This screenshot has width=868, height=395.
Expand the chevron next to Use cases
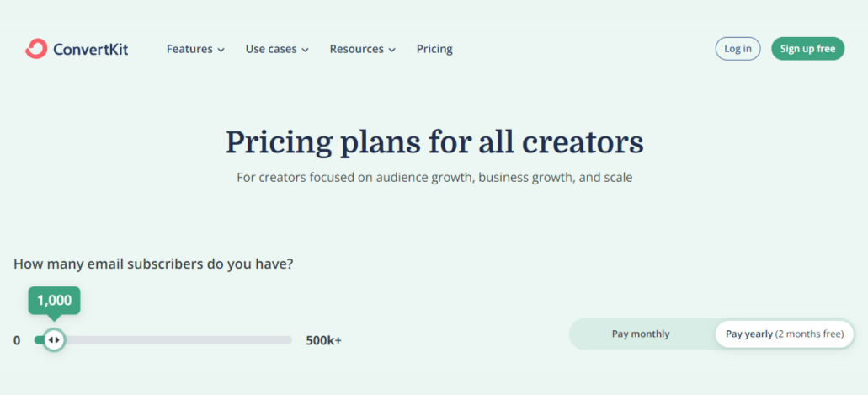305,50
